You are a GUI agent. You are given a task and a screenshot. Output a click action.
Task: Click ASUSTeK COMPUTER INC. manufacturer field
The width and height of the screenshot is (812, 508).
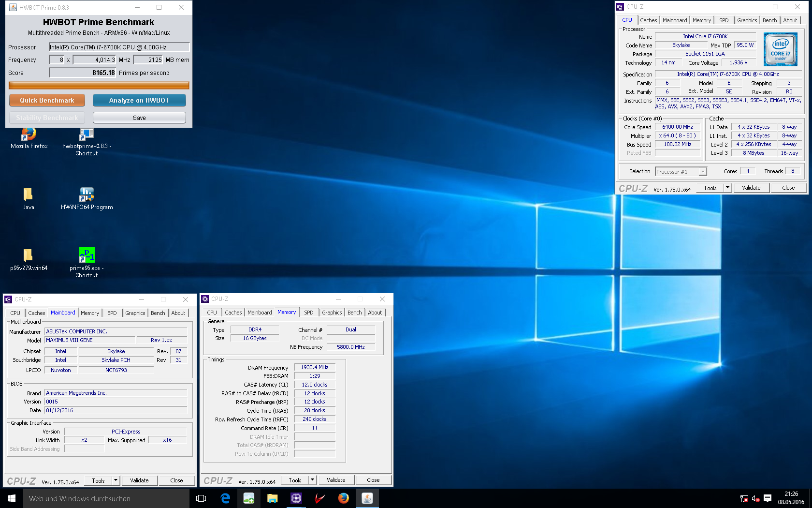(116, 331)
